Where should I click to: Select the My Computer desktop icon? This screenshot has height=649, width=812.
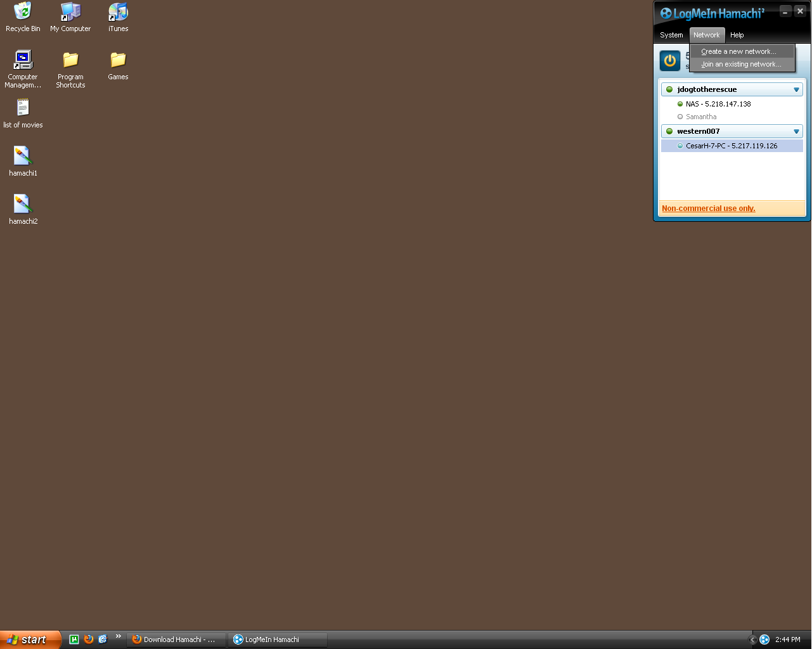(x=70, y=12)
